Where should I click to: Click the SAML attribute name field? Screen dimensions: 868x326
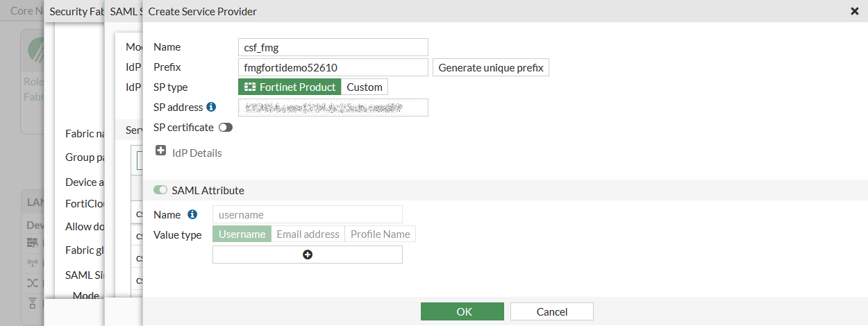tap(307, 214)
